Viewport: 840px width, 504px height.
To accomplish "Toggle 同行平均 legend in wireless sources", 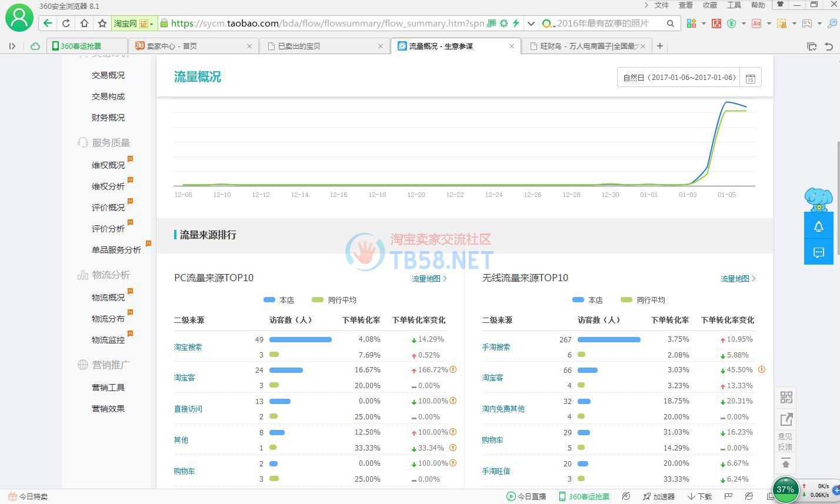I will point(642,300).
